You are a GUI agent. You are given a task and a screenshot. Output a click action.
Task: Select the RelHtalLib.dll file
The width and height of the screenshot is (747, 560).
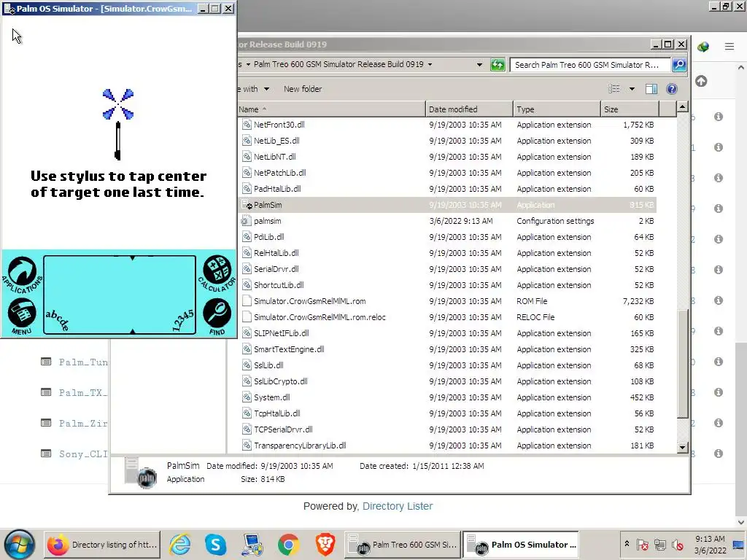point(276,253)
